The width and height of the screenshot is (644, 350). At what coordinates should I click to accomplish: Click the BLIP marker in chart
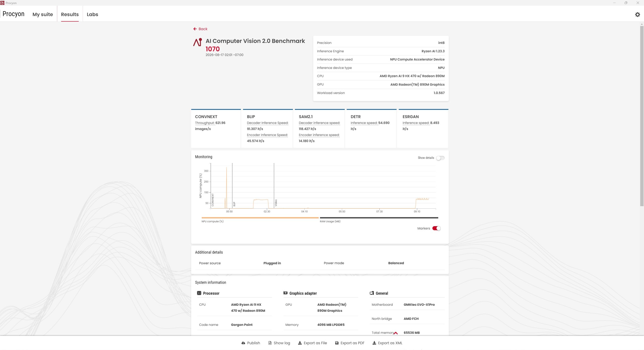(234, 204)
